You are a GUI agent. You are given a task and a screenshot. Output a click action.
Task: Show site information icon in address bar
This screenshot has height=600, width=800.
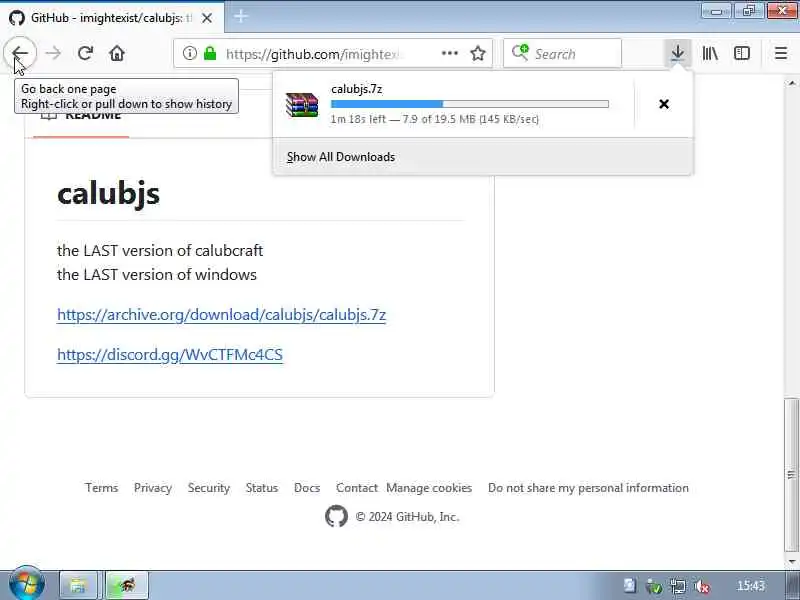tap(190, 53)
